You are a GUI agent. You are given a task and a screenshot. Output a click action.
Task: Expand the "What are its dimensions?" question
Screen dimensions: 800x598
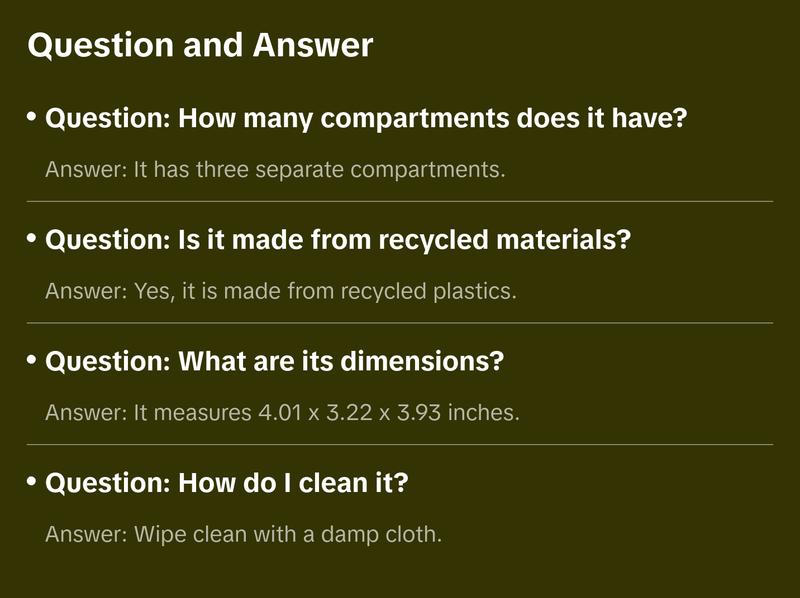[274, 361]
